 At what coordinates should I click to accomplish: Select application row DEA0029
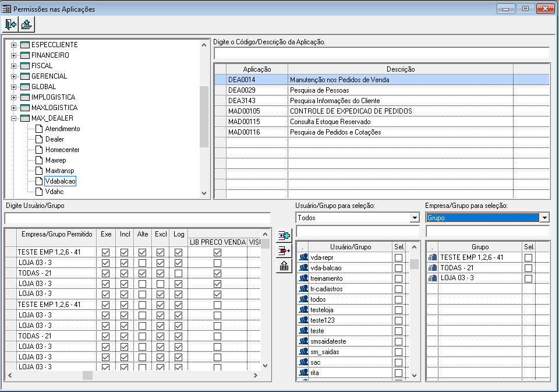pos(382,90)
